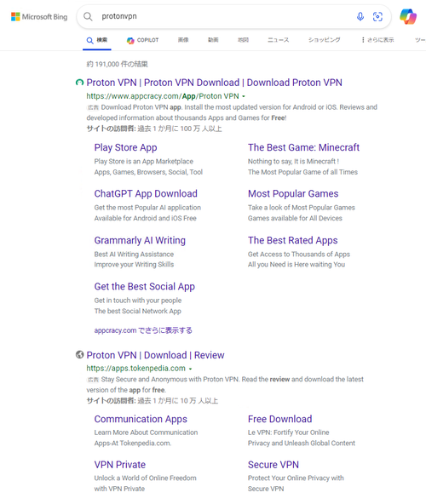
Task: Open the appcracy.com/App/Proton VPN URL
Action: 163,96
